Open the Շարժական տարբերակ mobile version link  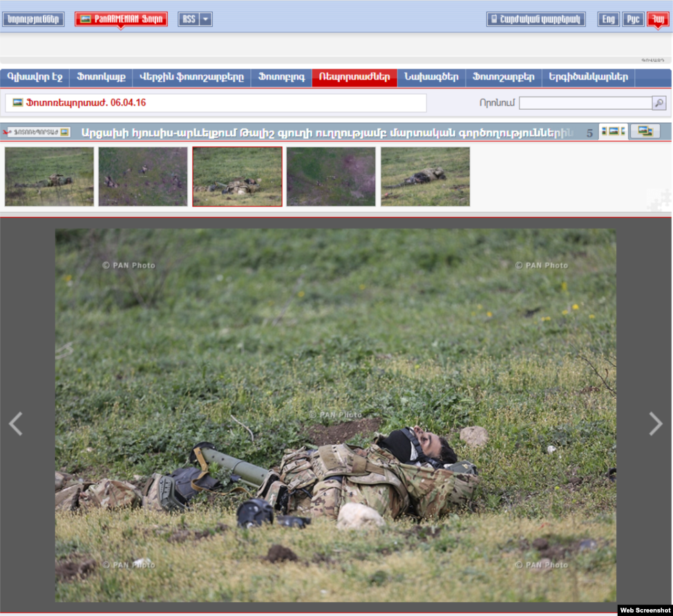coord(535,19)
